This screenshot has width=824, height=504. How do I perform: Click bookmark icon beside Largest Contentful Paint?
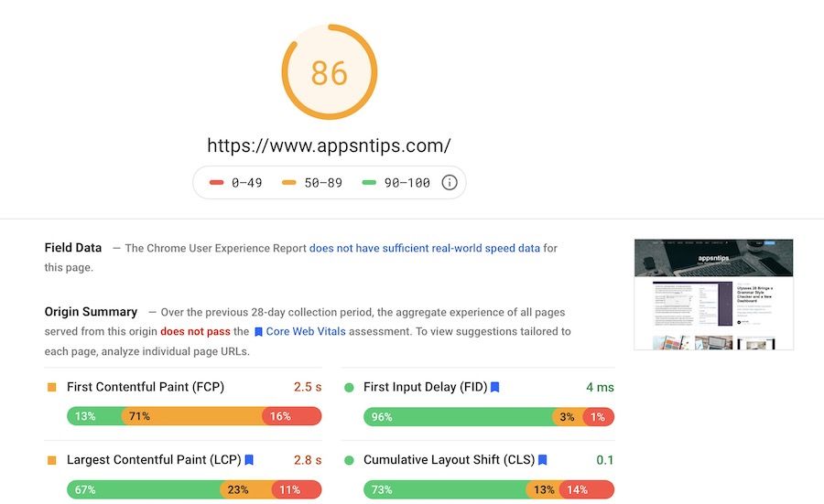point(248,460)
